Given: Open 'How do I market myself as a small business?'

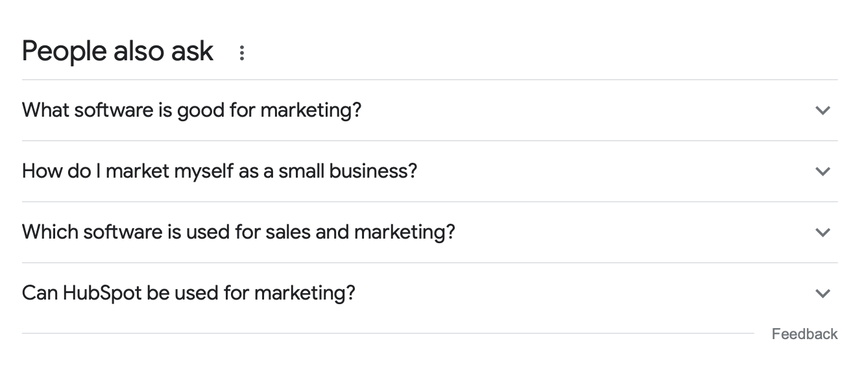Looking at the screenshot, I should 219,171.
